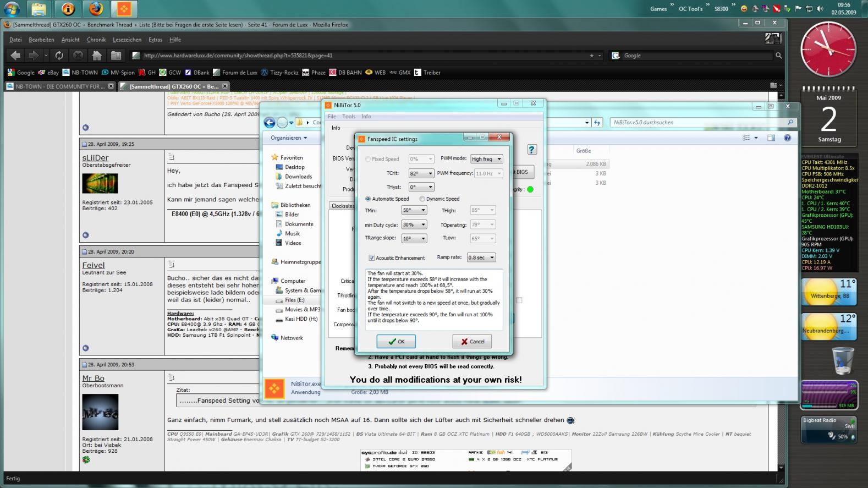Viewport: 868px width, 488px height.
Task: Open Explorer view options dropdown arrow
Action: (x=756, y=138)
